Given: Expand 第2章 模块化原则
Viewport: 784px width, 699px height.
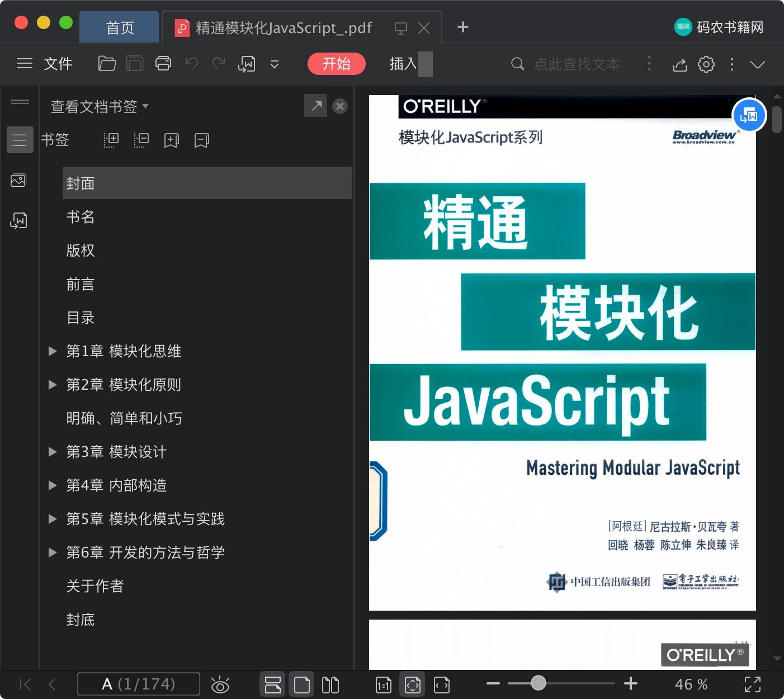Looking at the screenshot, I should point(53,385).
